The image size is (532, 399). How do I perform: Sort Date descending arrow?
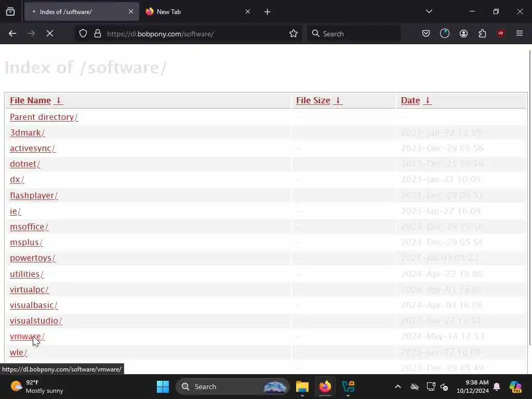tap(428, 100)
